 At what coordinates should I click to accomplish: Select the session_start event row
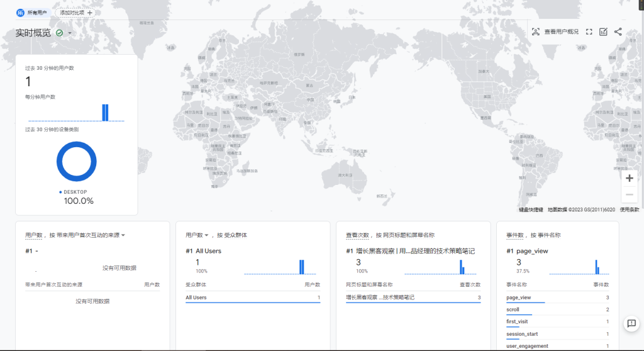point(522,334)
